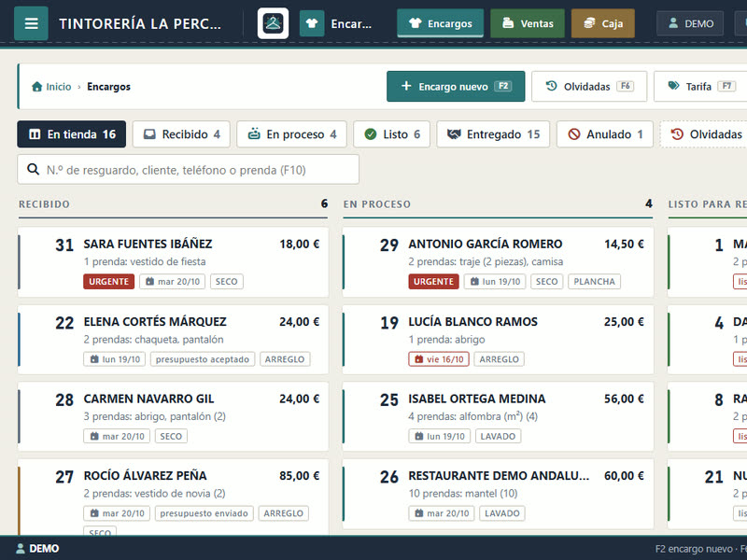This screenshot has width=747, height=560.
Task: Click the URGENTE badge on order 29
Action: click(x=433, y=282)
